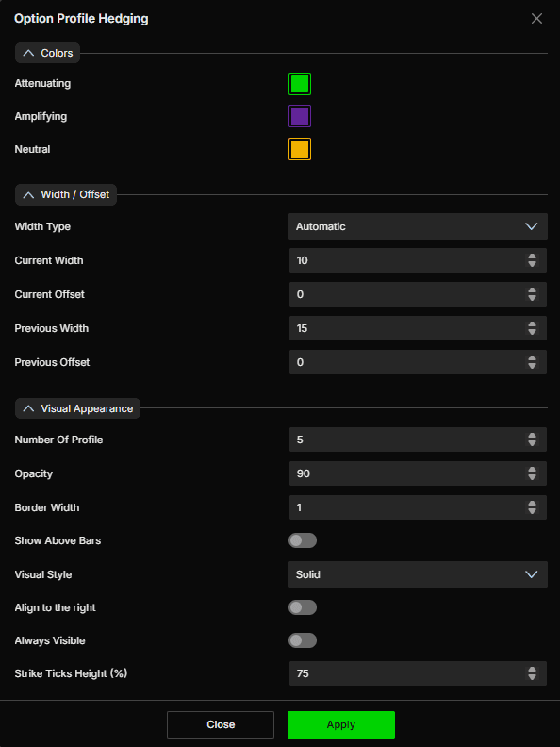
Task: Click the Align to the right label
Action: pos(56,608)
